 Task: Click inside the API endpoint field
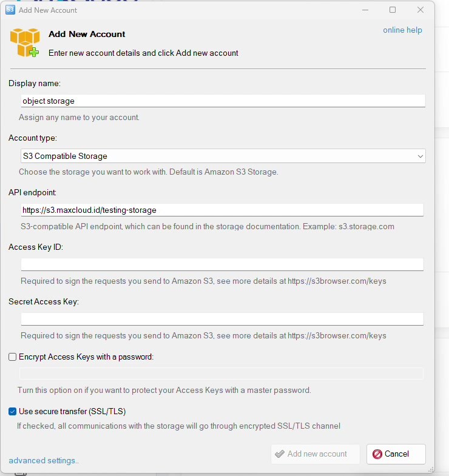(222, 210)
